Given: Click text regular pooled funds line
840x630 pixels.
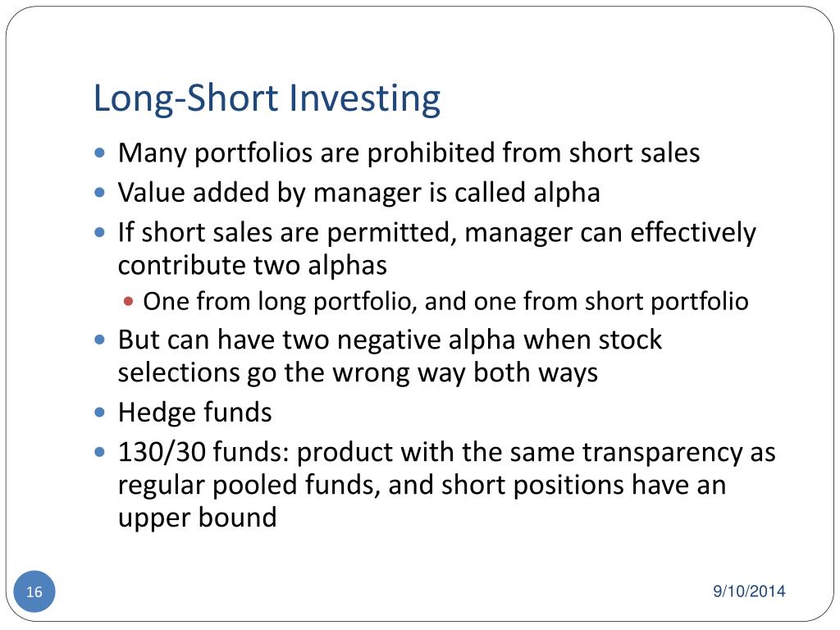Looking at the screenshot, I should (422, 486).
